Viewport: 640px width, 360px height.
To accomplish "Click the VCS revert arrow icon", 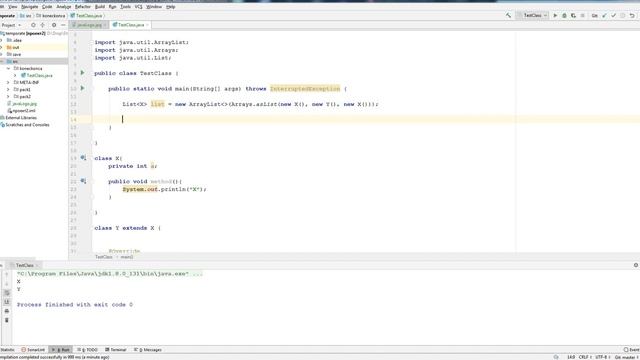I will [632, 16].
